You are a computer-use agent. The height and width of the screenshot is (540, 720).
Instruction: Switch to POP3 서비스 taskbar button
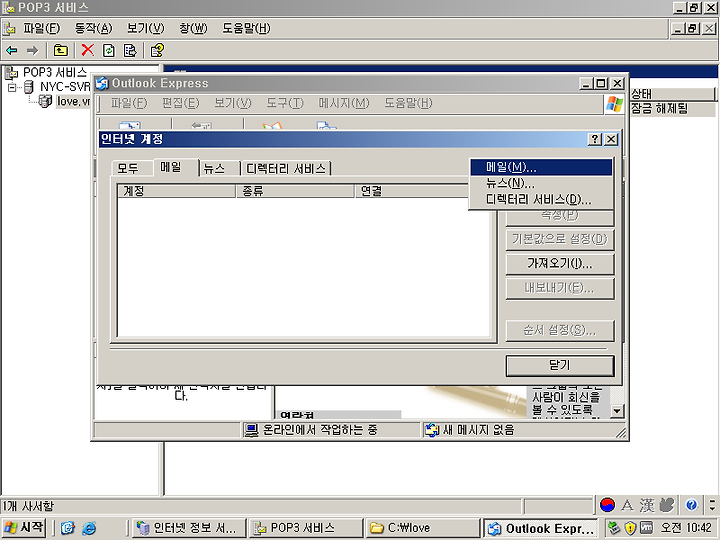click(x=306, y=528)
